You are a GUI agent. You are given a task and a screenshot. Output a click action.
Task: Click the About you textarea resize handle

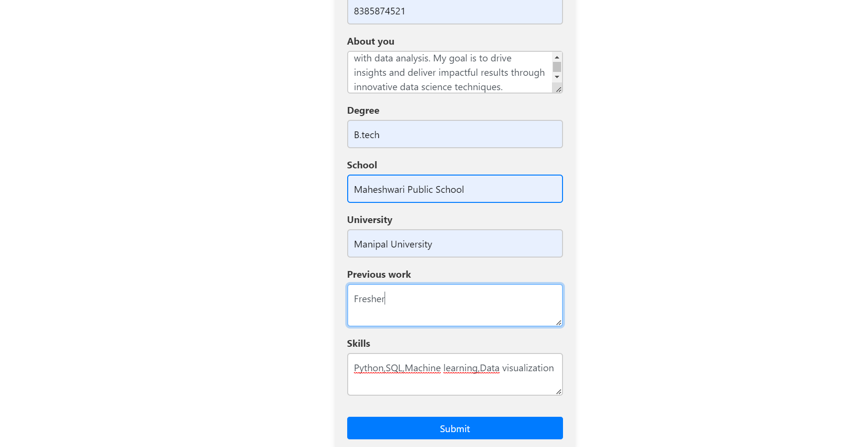tap(559, 89)
